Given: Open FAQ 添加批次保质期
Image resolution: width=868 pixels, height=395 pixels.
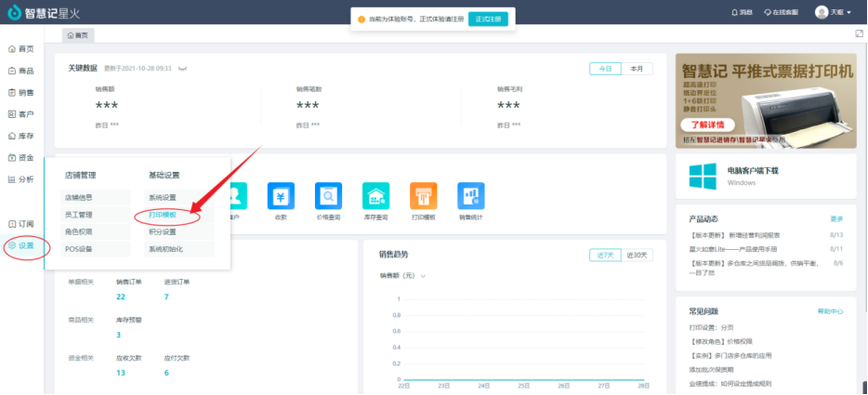Looking at the screenshot, I should 711,369.
